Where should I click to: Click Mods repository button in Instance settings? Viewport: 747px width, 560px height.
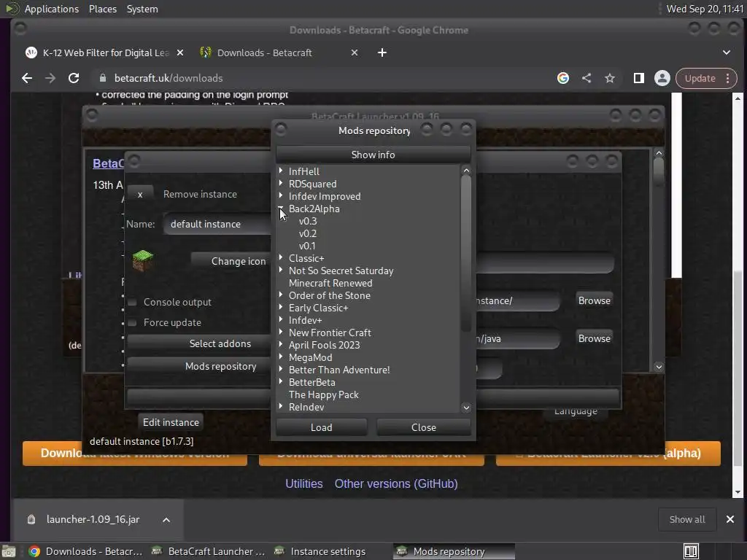(199, 366)
